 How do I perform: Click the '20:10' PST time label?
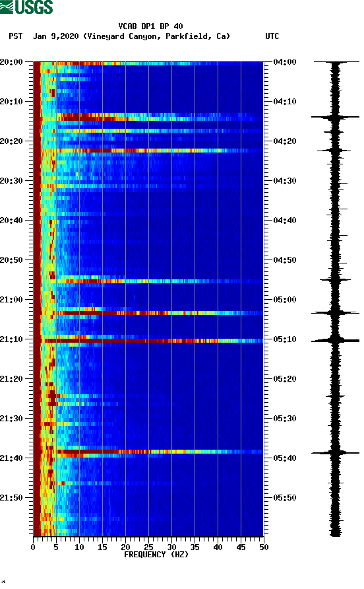click(12, 102)
